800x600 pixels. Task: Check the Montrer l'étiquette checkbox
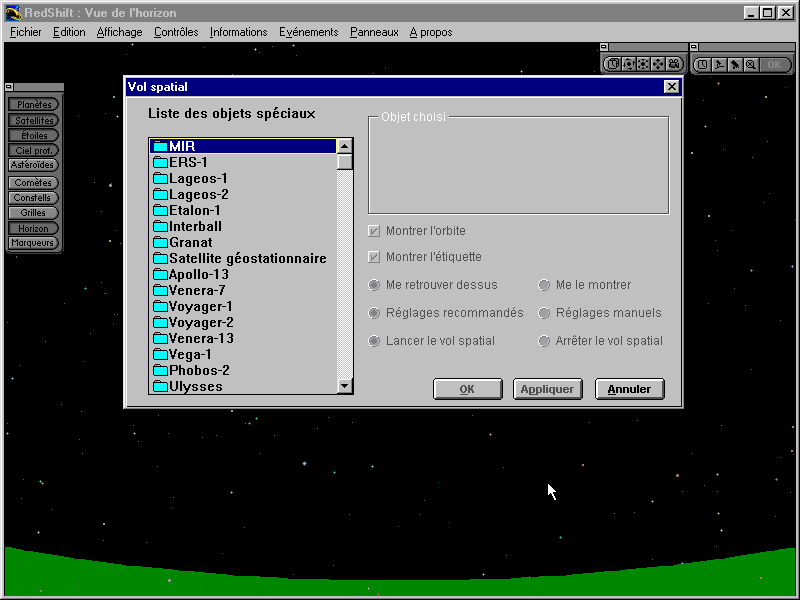tap(374, 257)
